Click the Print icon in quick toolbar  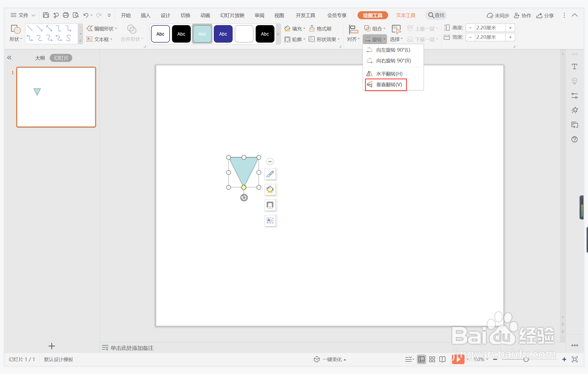(66, 15)
